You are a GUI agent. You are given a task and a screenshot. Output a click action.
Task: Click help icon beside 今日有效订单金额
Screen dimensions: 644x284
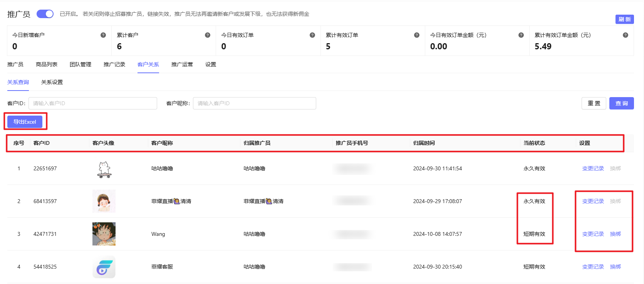[521, 35]
